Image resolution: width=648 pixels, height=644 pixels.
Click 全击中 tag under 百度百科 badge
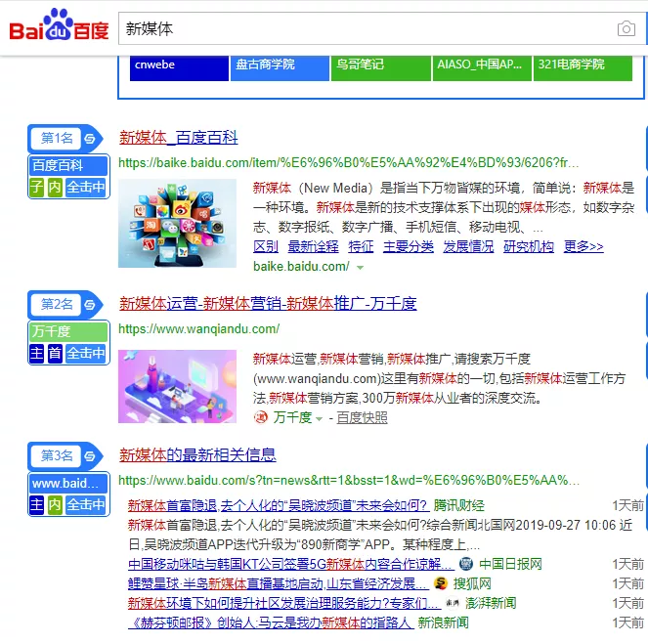[x=86, y=187]
